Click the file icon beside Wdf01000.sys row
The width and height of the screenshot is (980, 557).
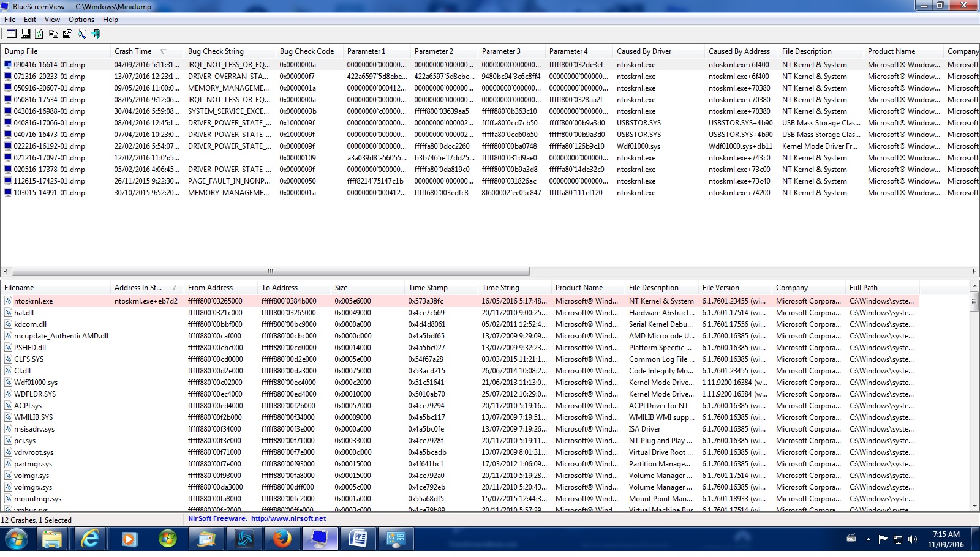click(8, 383)
